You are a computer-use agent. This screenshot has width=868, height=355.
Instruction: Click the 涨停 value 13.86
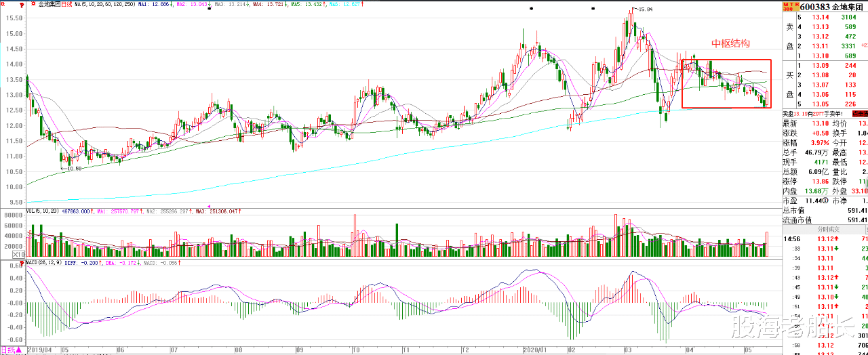(820, 182)
